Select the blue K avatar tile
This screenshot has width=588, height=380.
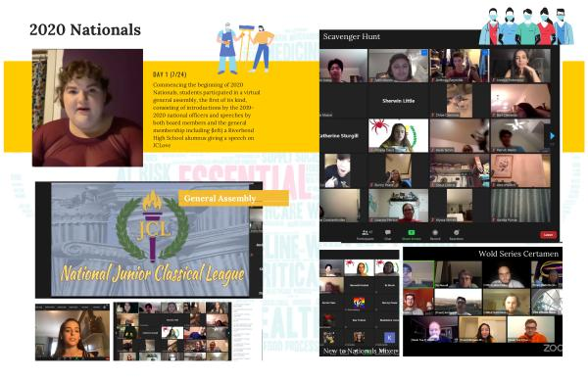coord(389,337)
